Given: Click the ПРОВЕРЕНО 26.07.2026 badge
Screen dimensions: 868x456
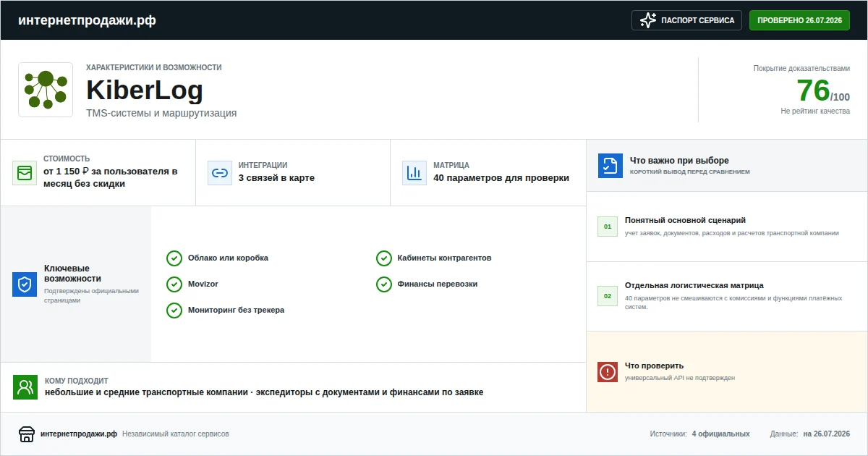Looking at the screenshot, I should pos(799,20).
